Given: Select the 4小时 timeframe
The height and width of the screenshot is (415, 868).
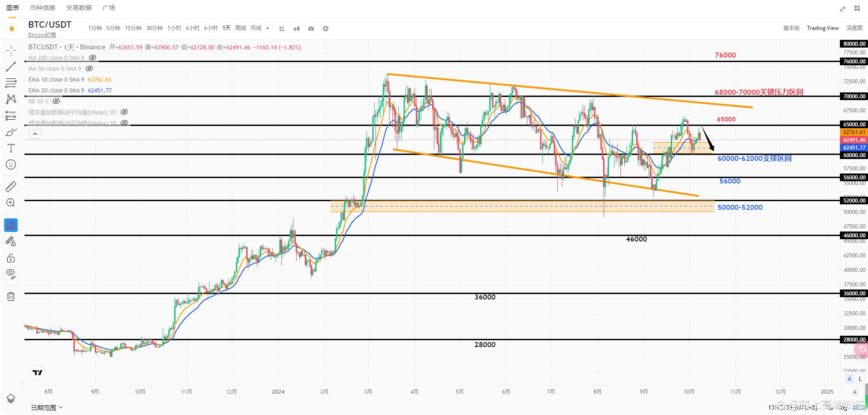Looking at the screenshot, I should [192, 28].
